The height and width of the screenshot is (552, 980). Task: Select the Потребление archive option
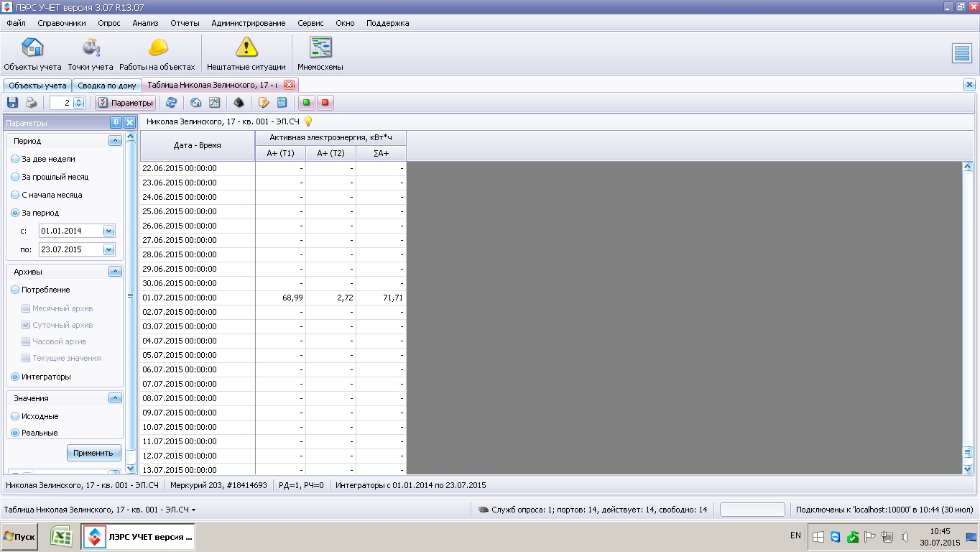15,290
